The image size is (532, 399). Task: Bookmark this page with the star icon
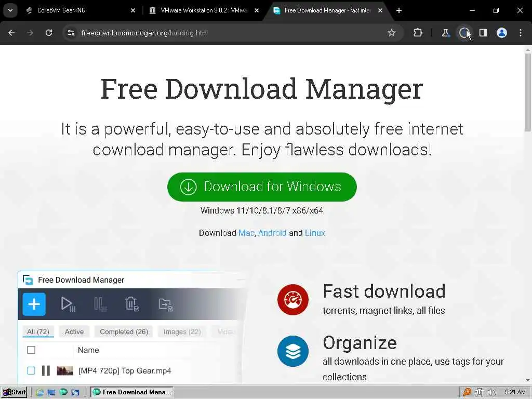(392, 33)
